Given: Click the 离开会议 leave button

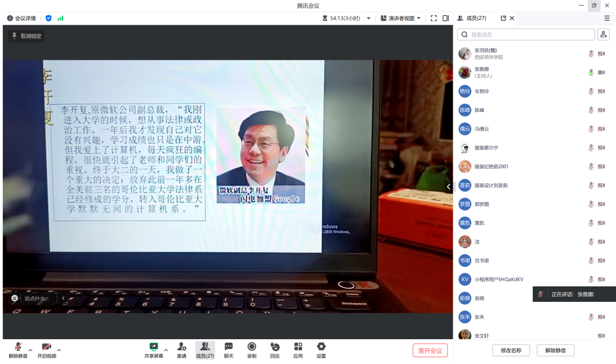Looking at the screenshot, I should (430, 350).
